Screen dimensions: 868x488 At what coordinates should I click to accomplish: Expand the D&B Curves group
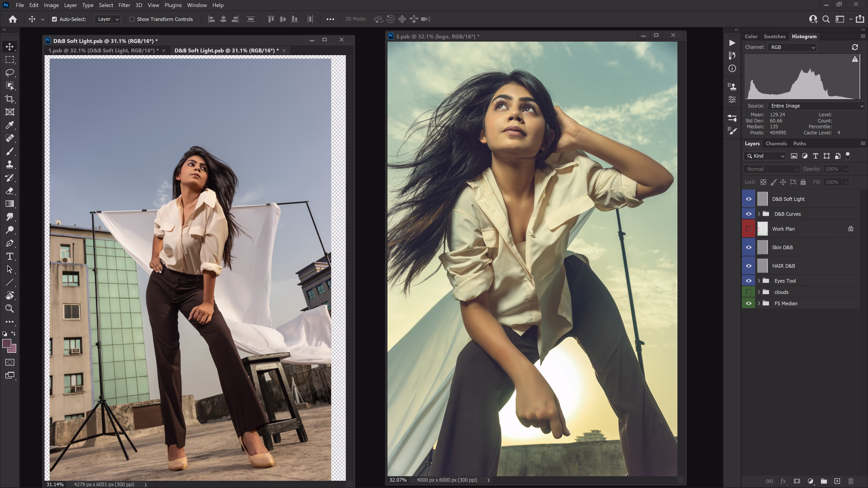click(759, 214)
